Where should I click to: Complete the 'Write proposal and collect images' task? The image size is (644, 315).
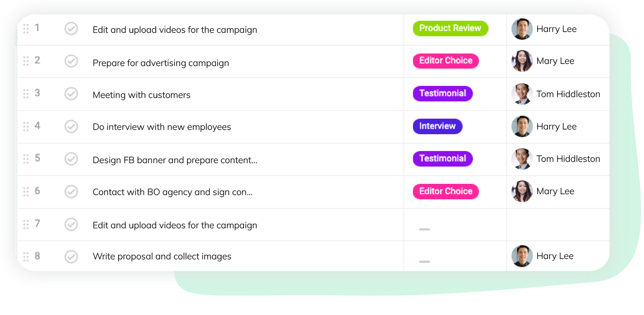(x=71, y=256)
